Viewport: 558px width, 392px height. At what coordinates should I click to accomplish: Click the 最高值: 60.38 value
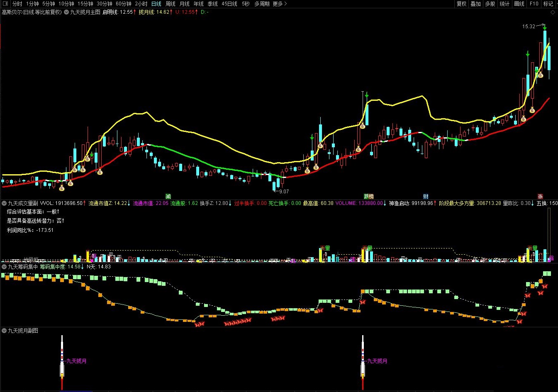point(318,203)
